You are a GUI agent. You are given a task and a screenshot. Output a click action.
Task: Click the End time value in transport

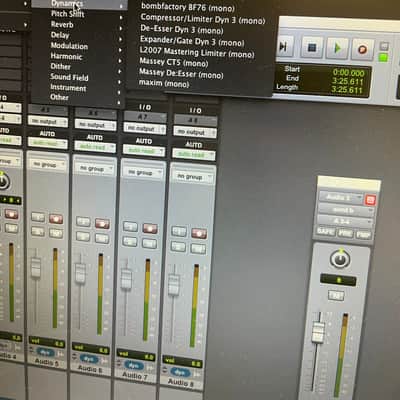(x=348, y=81)
